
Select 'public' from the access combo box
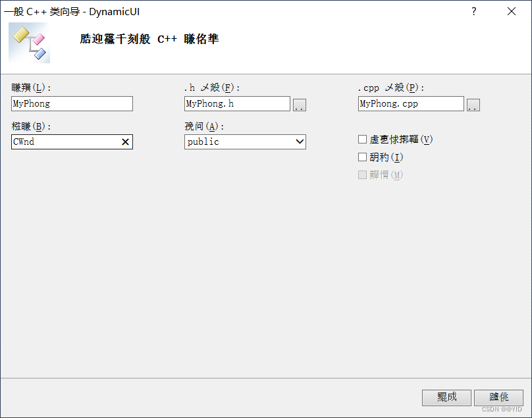[244, 142]
